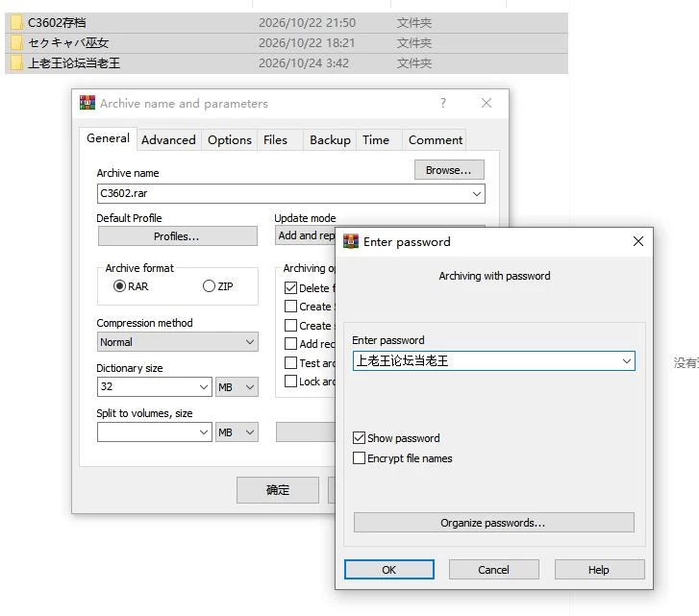Image resolution: width=699 pixels, height=616 pixels.
Task: Select the セクキャバ巫女 folder name
Action: click(68, 42)
